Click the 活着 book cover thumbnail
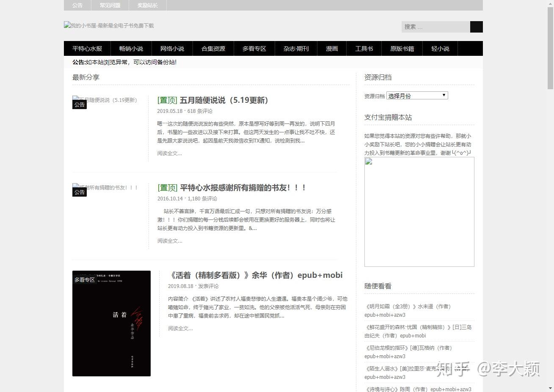This screenshot has width=554, height=392. [x=111, y=323]
